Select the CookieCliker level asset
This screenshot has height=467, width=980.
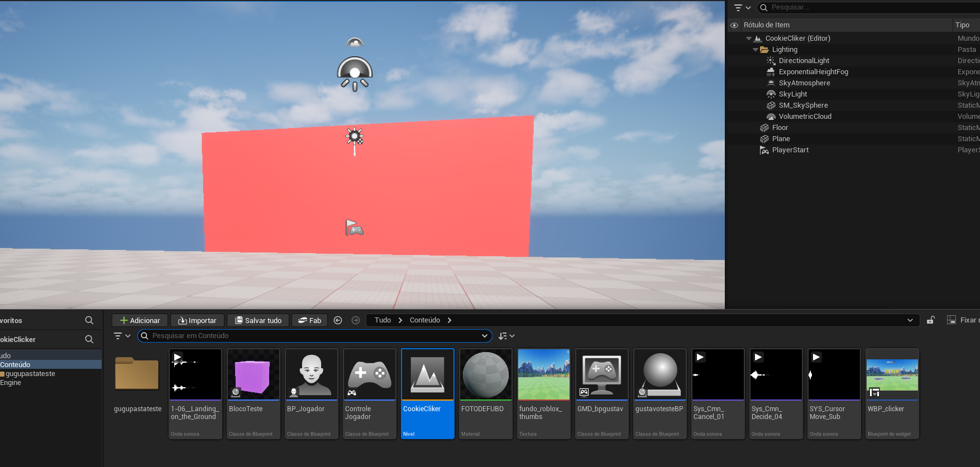click(x=428, y=394)
